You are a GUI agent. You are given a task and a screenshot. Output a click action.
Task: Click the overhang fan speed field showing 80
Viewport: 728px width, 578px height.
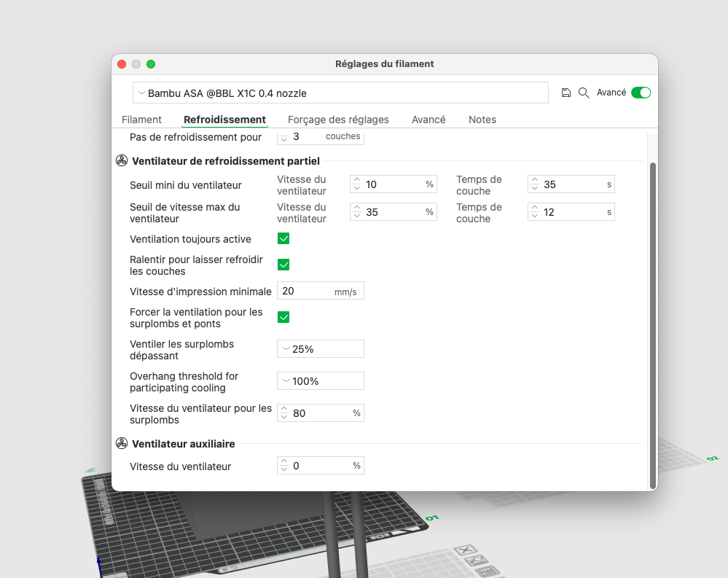(x=321, y=413)
